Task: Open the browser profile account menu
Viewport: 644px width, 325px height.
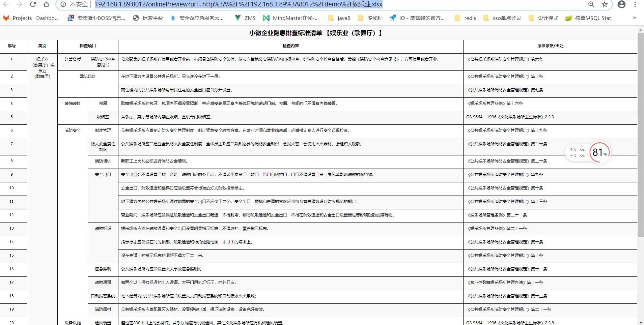Action: click(x=621, y=4)
